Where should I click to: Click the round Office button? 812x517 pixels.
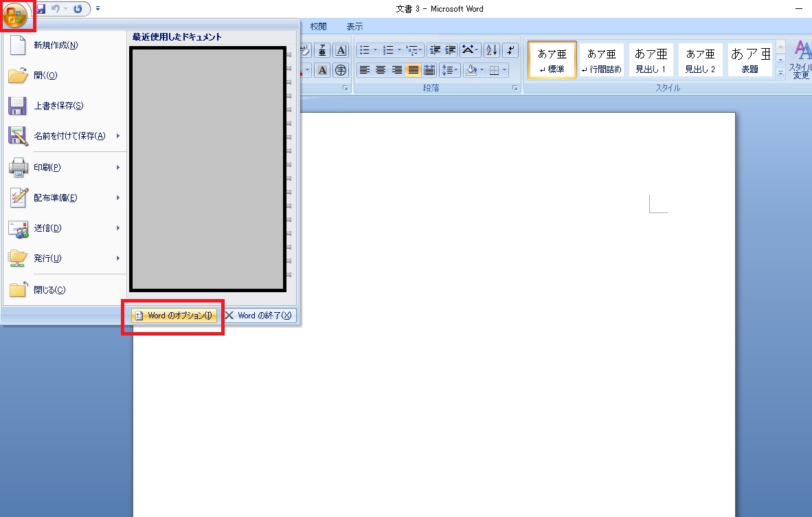tap(14, 15)
